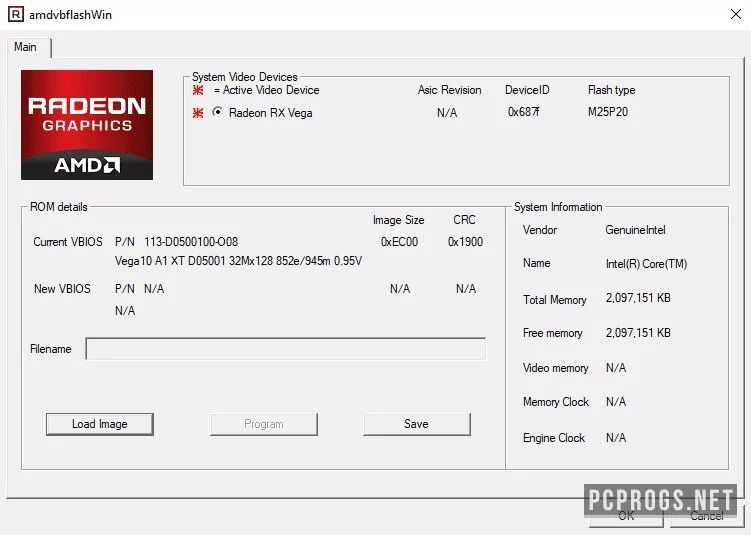751x535 pixels.
Task: Click the Cancel button
Action: (706, 516)
